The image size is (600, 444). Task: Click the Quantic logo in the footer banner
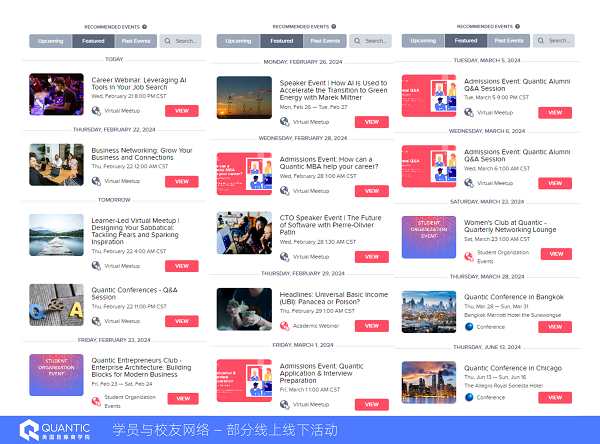55,430
